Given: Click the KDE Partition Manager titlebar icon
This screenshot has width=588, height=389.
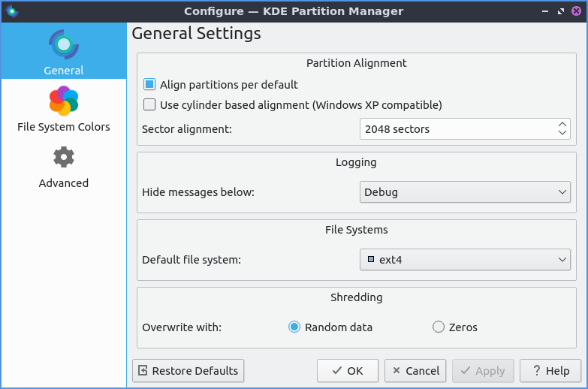Looking at the screenshot, I should [11, 11].
